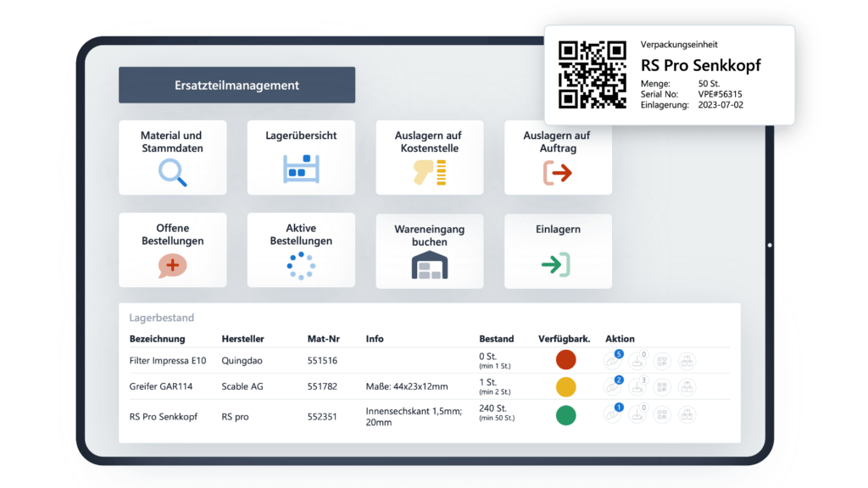Sort by the Bezeichnung column header
Image resolution: width=868 pixels, height=488 pixels.
pos(158,339)
